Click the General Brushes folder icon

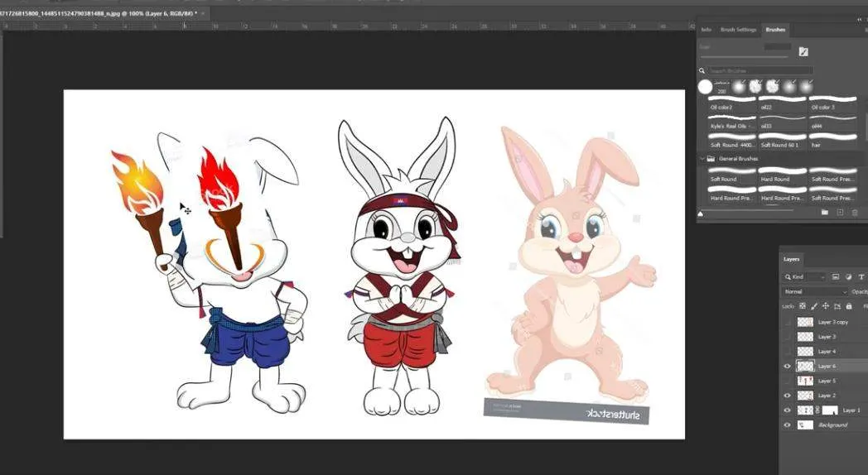click(x=711, y=159)
